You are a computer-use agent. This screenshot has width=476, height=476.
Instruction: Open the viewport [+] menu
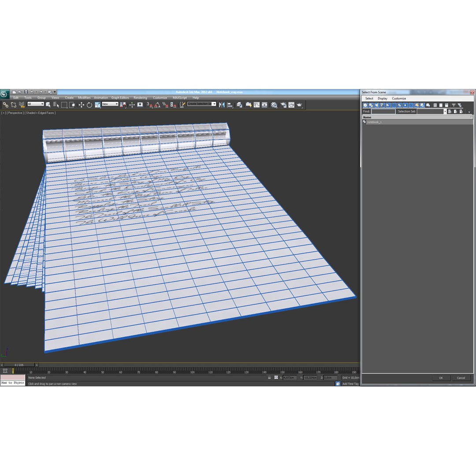tap(3, 113)
